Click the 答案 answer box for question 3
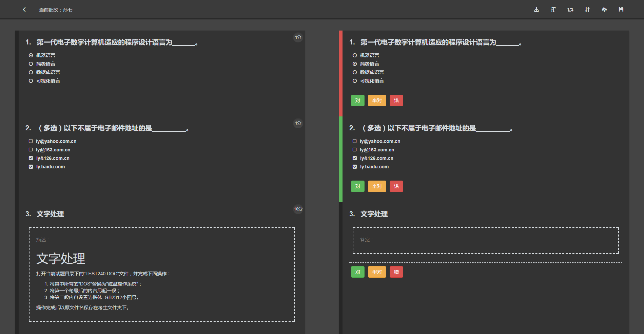Viewport: 644px width, 334px height. pos(486,240)
